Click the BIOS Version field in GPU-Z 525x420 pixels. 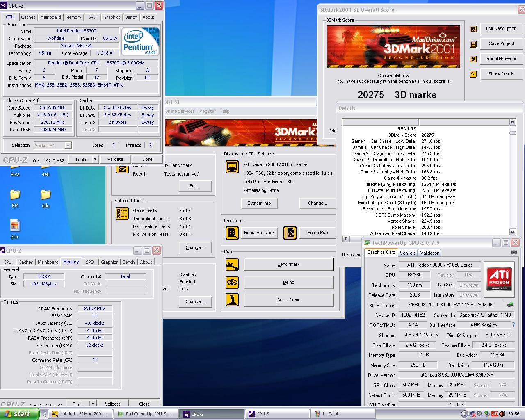pyautogui.click(x=452, y=305)
